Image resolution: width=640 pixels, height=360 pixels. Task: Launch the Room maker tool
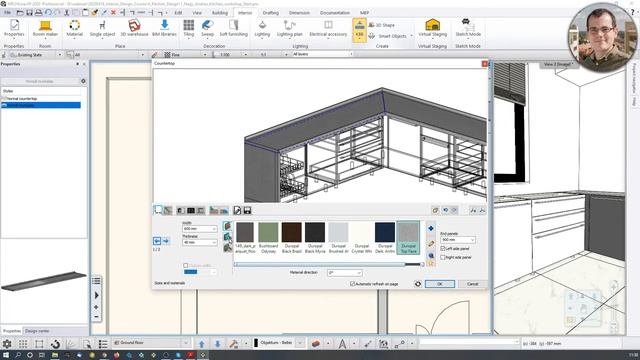coord(45,28)
